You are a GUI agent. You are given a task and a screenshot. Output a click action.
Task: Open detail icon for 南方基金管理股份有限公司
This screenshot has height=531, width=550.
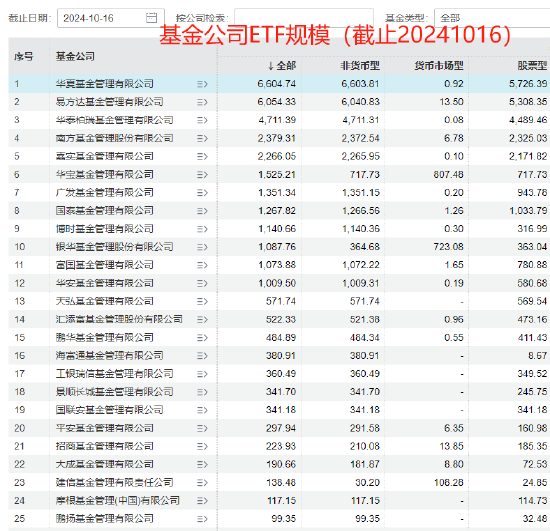coord(202,139)
